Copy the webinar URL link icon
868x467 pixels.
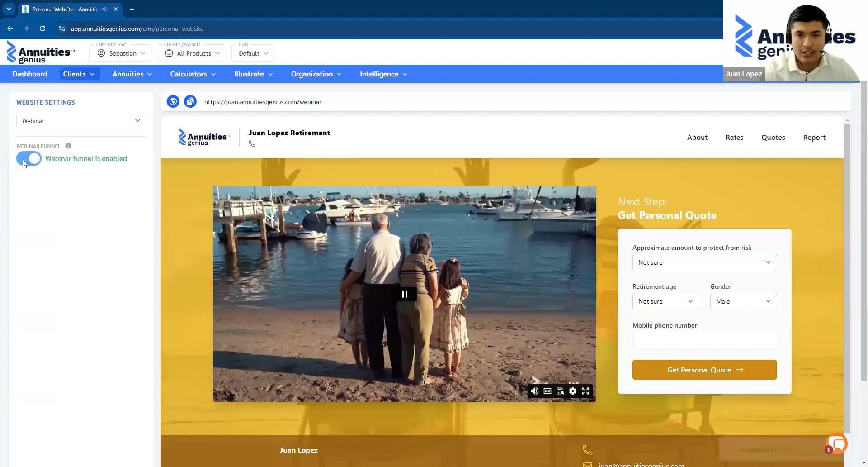click(x=190, y=101)
